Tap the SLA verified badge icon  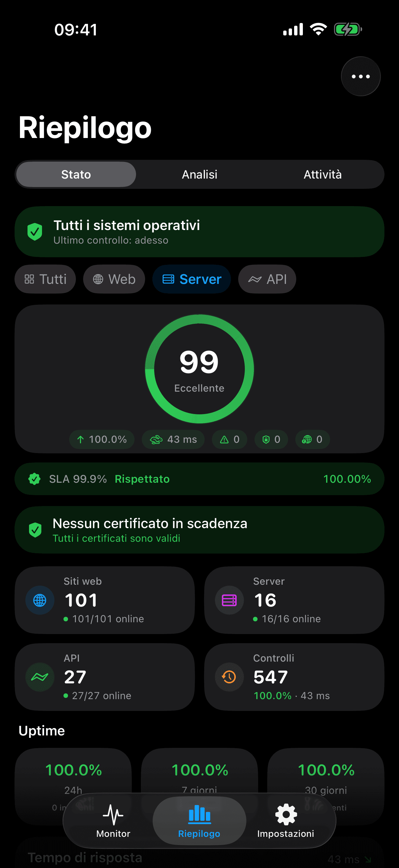point(34,479)
